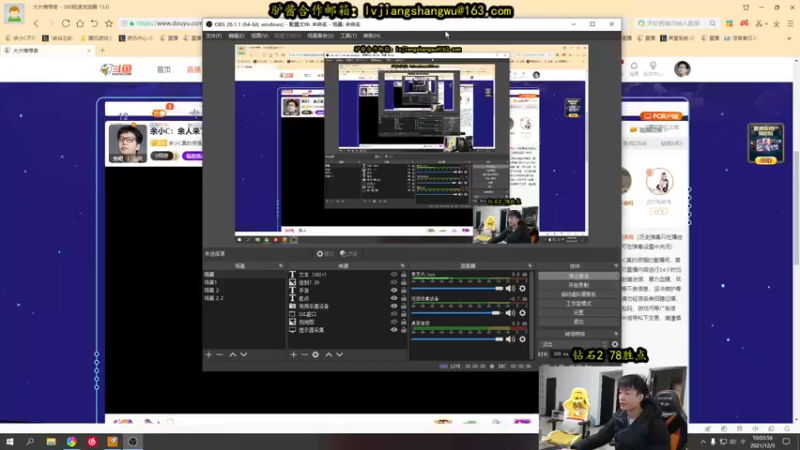The height and width of the screenshot is (450, 800).
Task: Go to browser home page
Action: tap(80, 23)
